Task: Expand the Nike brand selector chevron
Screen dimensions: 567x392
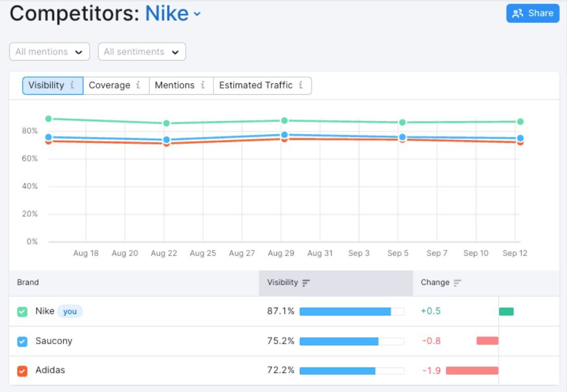Action: (x=197, y=14)
